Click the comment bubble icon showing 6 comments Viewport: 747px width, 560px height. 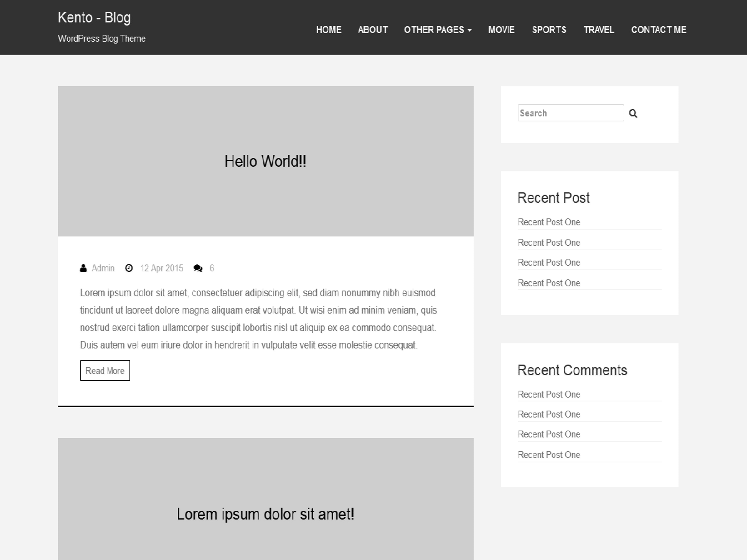pyautogui.click(x=199, y=268)
